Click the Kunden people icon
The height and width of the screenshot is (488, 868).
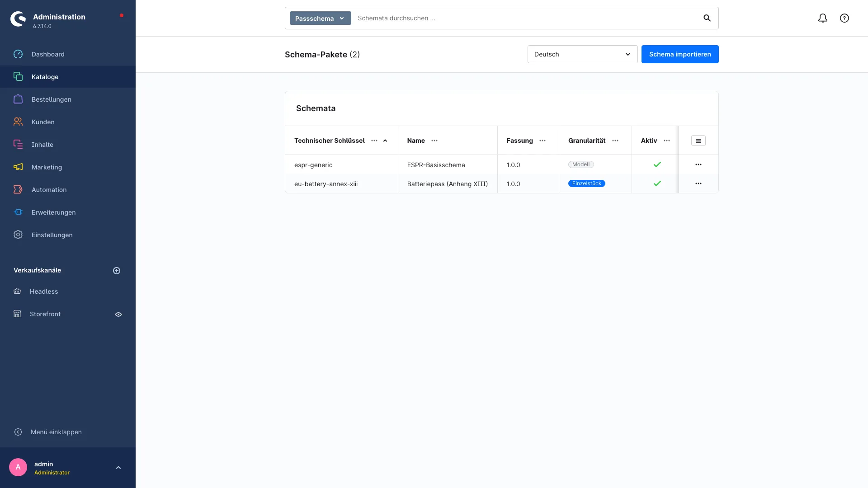[x=18, y=122]
